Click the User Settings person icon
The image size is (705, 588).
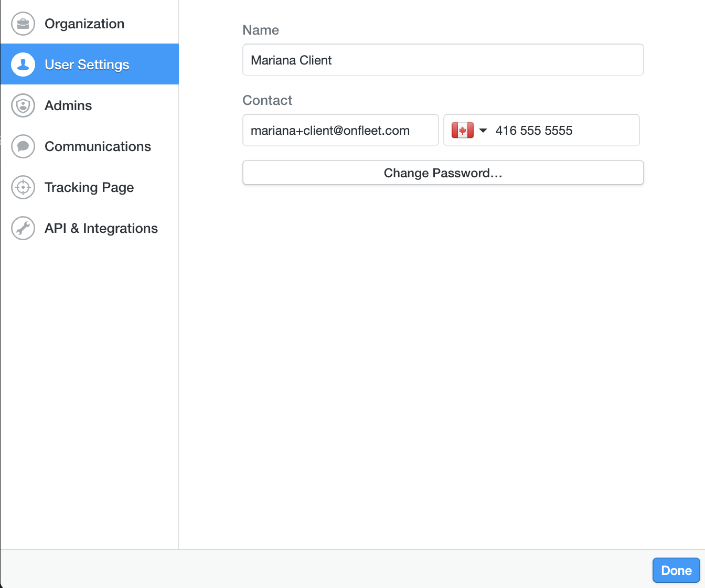point(23,65)
